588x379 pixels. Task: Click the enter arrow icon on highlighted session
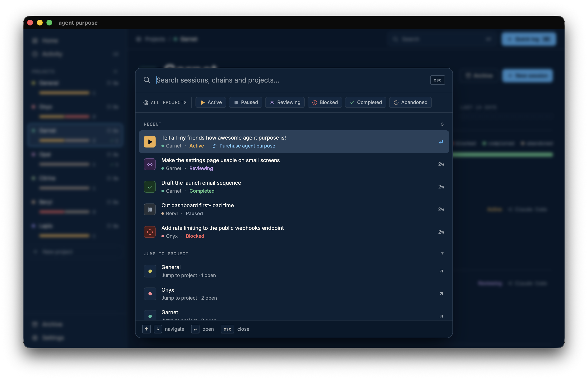pyautogui.click(x=441, y=142)
